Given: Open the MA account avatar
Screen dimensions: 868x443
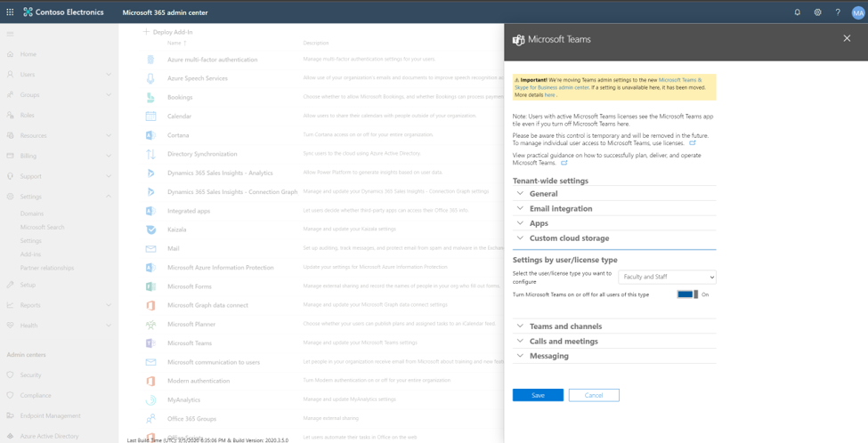Looking at the screenshot, I should [858, 12].
